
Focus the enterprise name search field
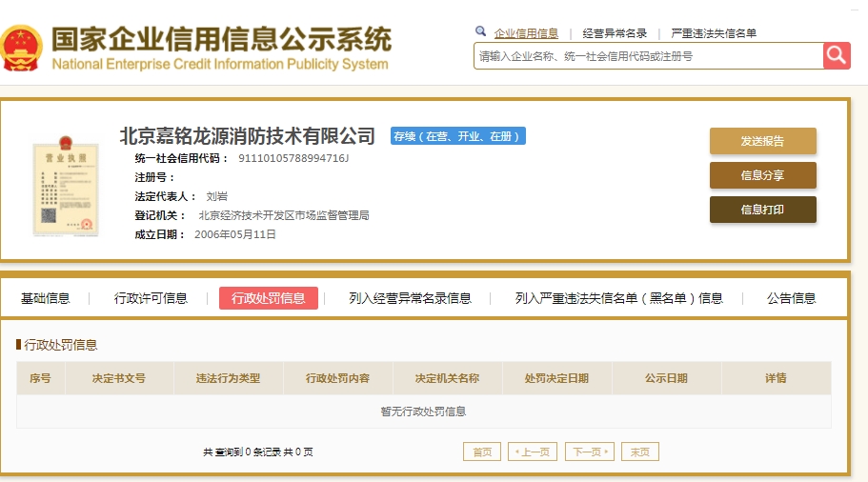[648, 56]
